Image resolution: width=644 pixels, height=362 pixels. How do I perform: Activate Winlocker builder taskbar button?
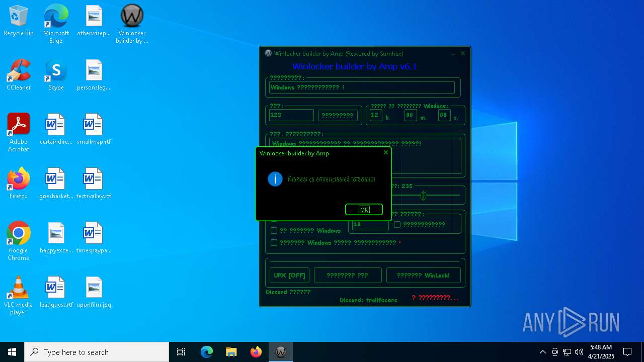pos(281,352)
